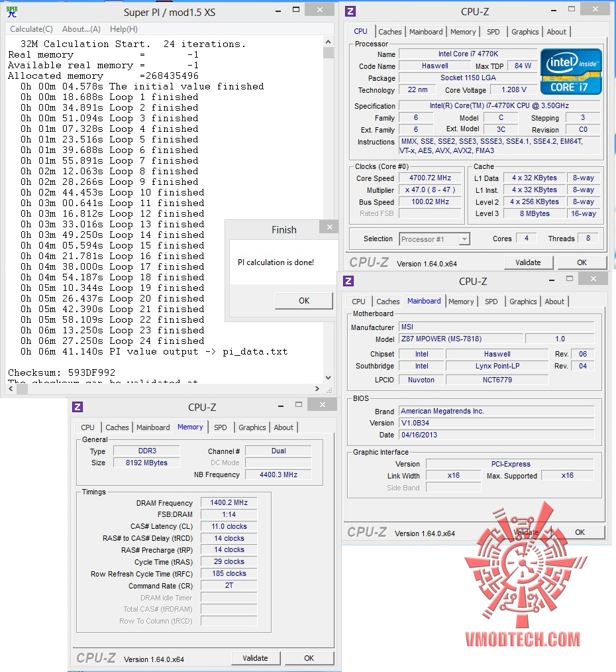This screenshot has height=672, width=616.
Task: Click OK in the Mainboard window
Action: tap(580, 532)
